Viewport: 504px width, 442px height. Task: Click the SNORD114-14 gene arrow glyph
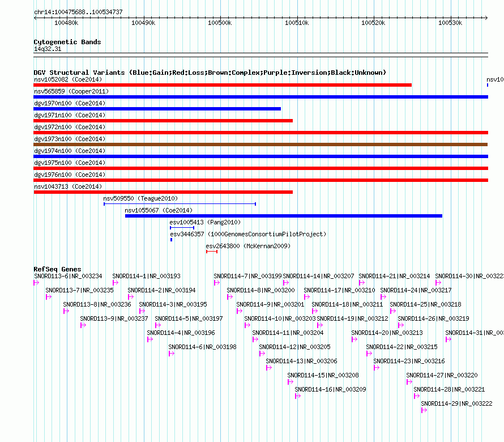286,283
